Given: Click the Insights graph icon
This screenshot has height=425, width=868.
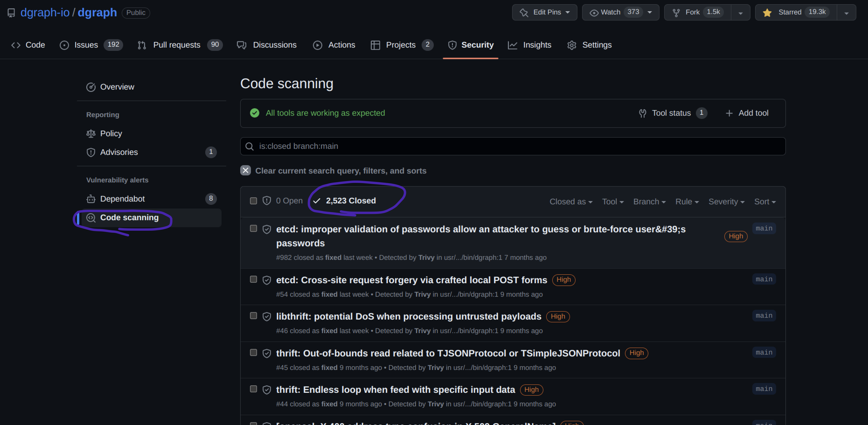Looking at the screenshot, I should 513,45.
